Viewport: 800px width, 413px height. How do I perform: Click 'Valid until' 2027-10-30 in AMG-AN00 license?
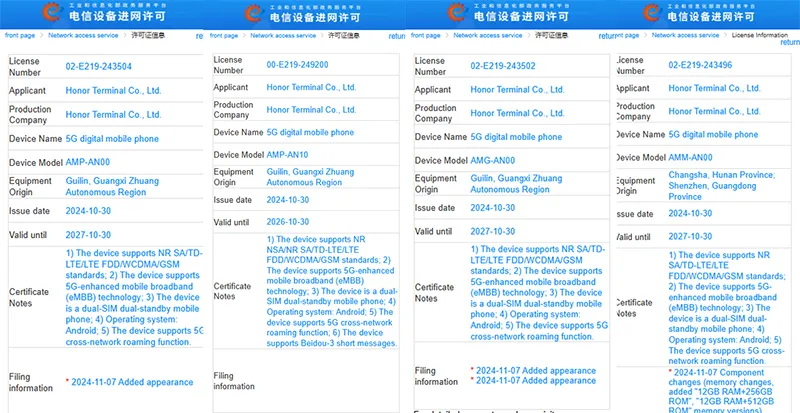click(493, 231)
